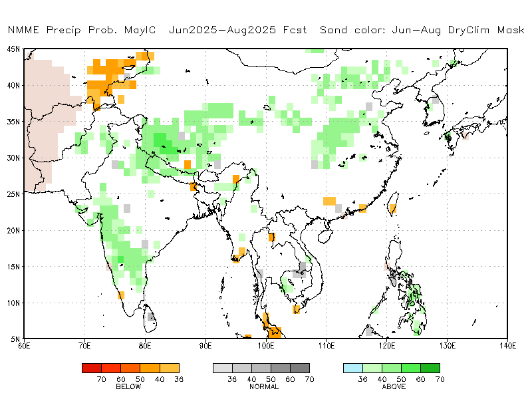The width and height of the screenshot is (532, 411).
Task: Click the "35N" latitude label
Action: [x=13, y=122]
